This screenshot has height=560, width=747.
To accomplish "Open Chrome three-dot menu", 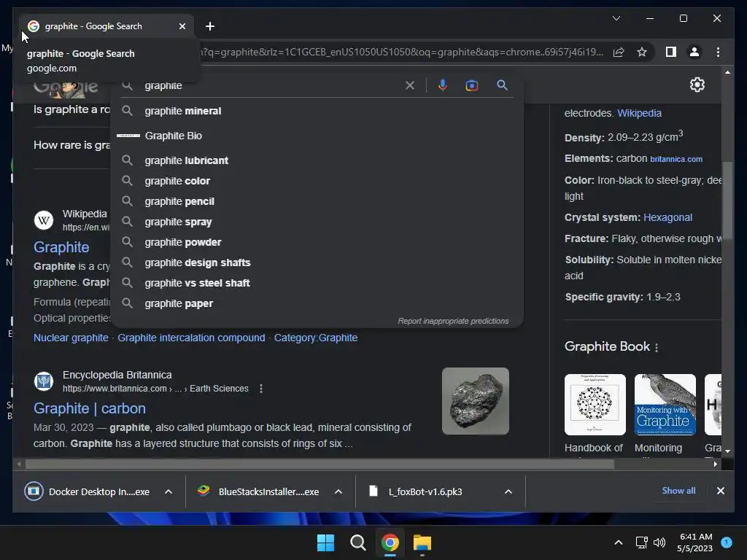I will tap(718, 52).
